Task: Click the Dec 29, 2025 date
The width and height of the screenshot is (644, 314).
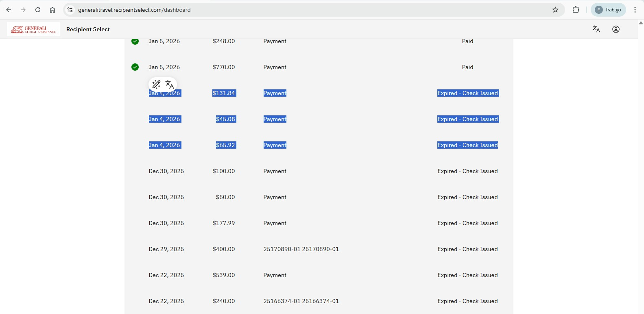Action: [x=166, y=249]
